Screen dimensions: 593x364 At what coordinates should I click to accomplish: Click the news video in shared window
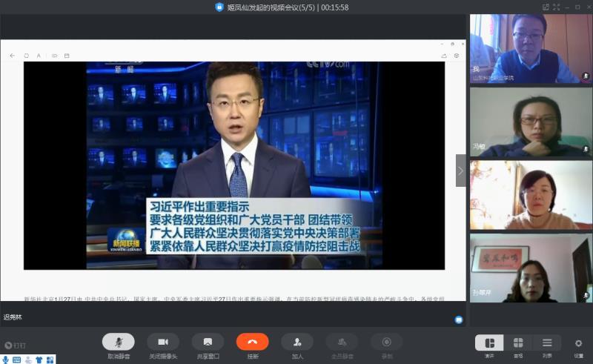(x=233, y=165)
